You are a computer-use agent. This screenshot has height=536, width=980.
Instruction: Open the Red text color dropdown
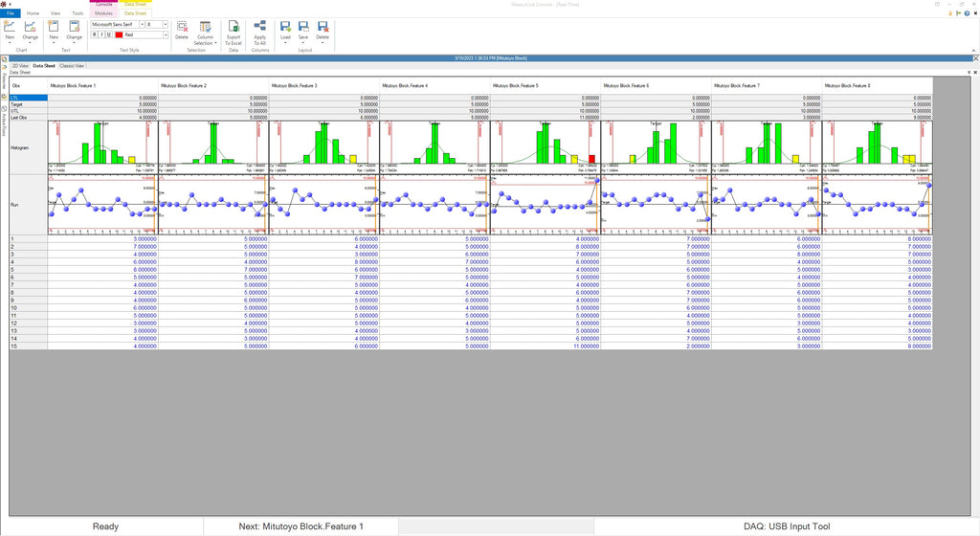(x=165, y=35)
